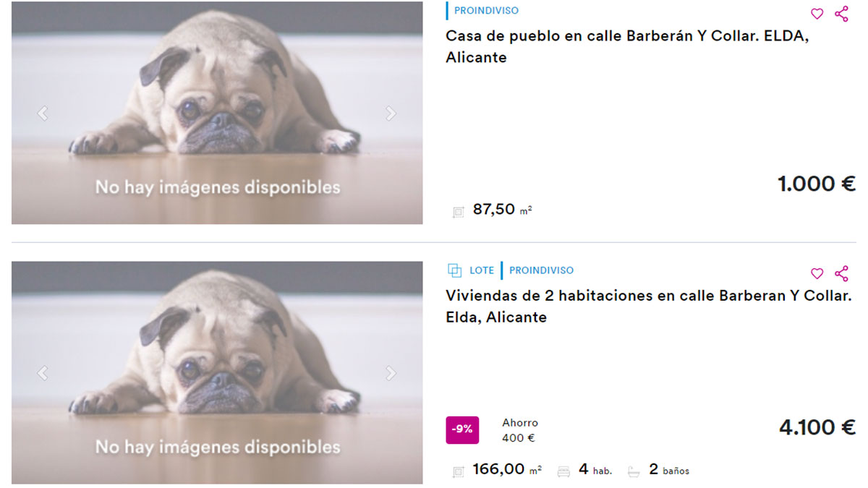Image resolution: width=868 pixels, height=488 pixels.
Task: Click the LOTE label on second listing
Action: click(x=482, y=270)
